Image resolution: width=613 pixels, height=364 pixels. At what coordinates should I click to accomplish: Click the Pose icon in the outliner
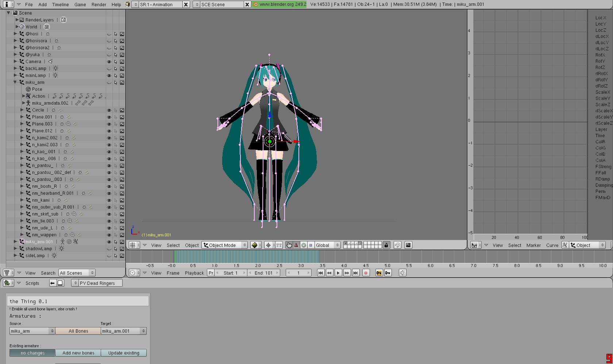(28, 89)
